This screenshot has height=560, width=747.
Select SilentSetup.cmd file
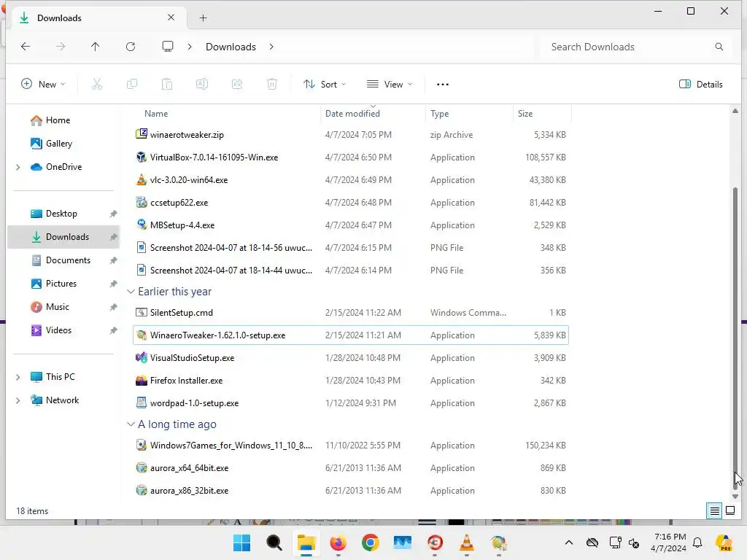point(351,313)
